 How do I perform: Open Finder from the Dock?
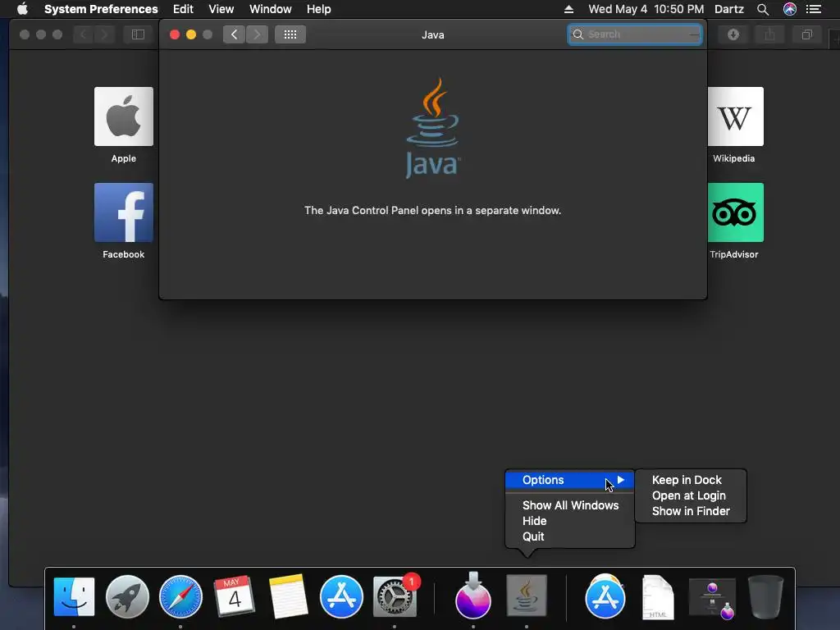(74, 596)
